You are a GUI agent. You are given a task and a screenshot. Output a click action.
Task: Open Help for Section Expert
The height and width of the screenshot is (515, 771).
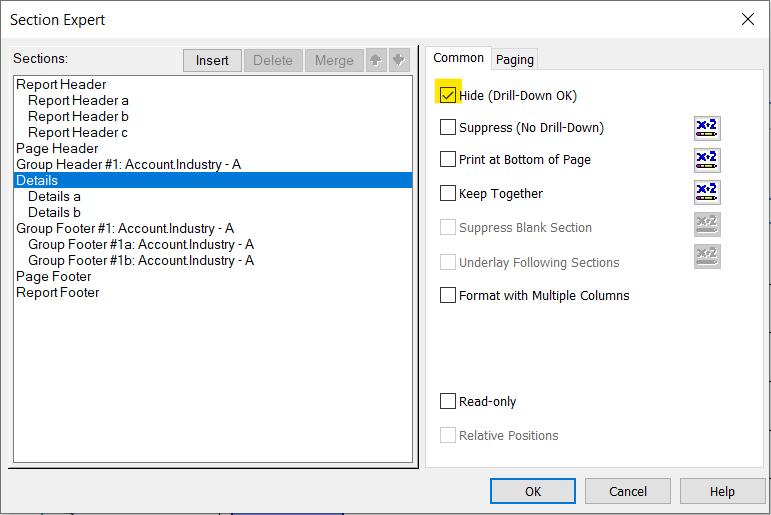tap(722, 491)
